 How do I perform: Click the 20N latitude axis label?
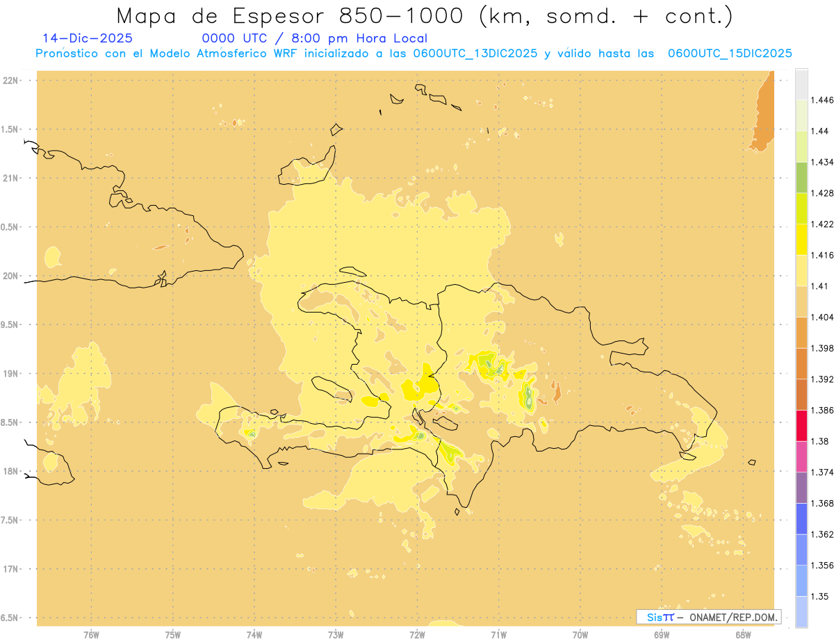[10, 276]
